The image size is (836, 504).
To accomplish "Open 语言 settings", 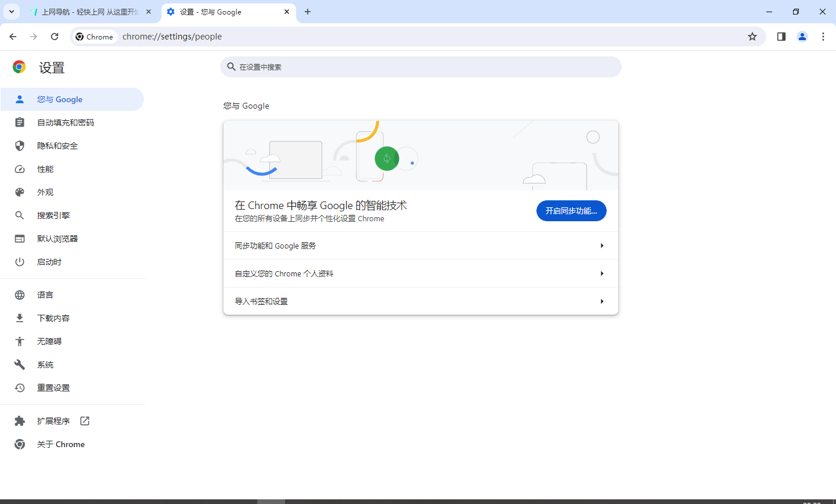I will [72, 295].
